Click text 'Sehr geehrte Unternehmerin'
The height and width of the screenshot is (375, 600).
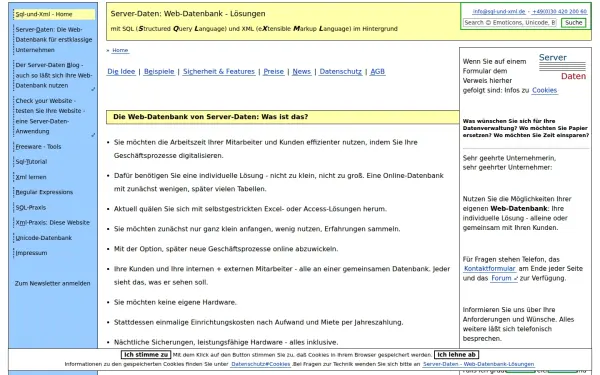point(509,158)
